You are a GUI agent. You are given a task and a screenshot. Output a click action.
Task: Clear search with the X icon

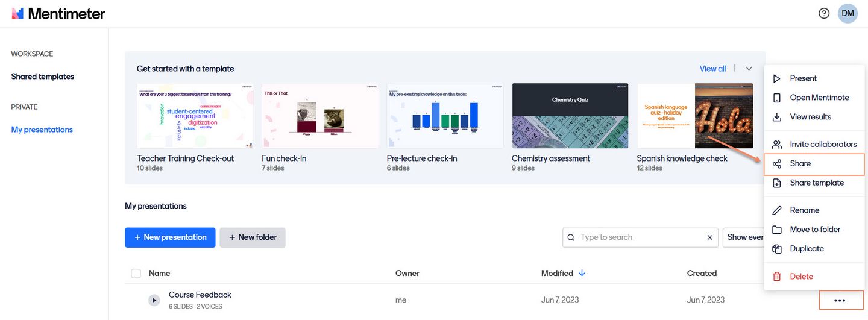click(x=709, y=237)
